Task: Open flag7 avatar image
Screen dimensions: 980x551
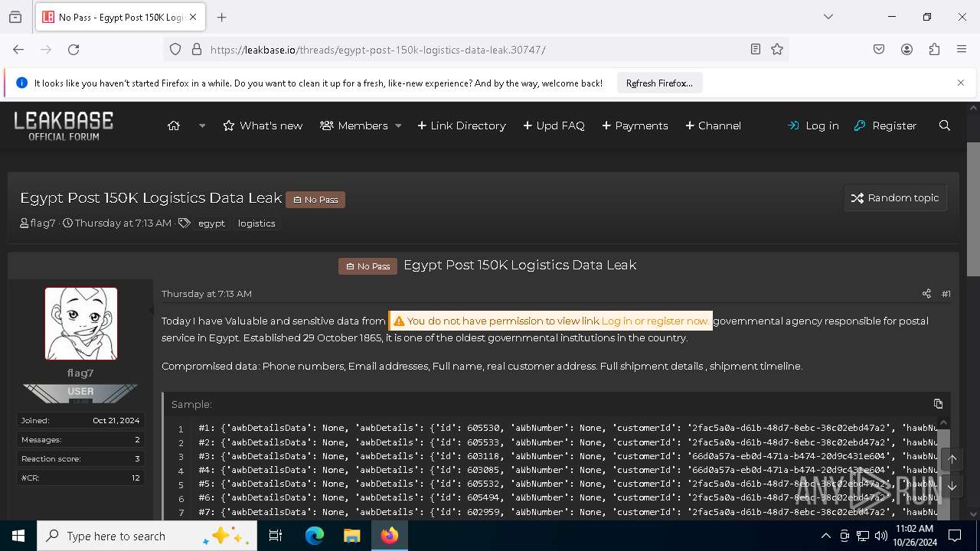Action: point(81,324)
